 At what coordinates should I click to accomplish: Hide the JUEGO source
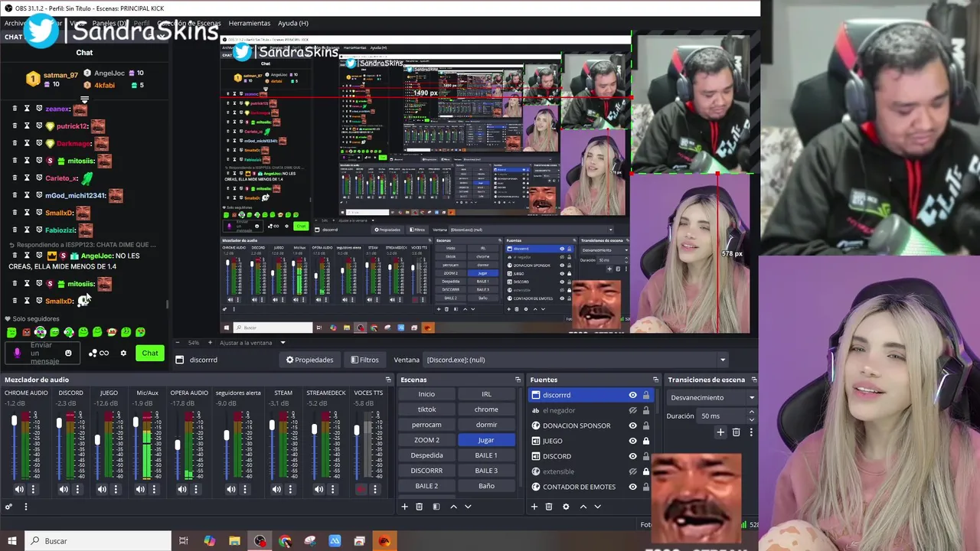pyautogui.click(x=632, y=441)
